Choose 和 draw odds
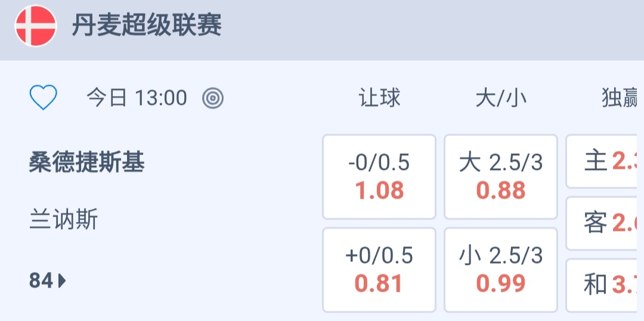Viewport: 644px width, 321px height. [605, 285]
